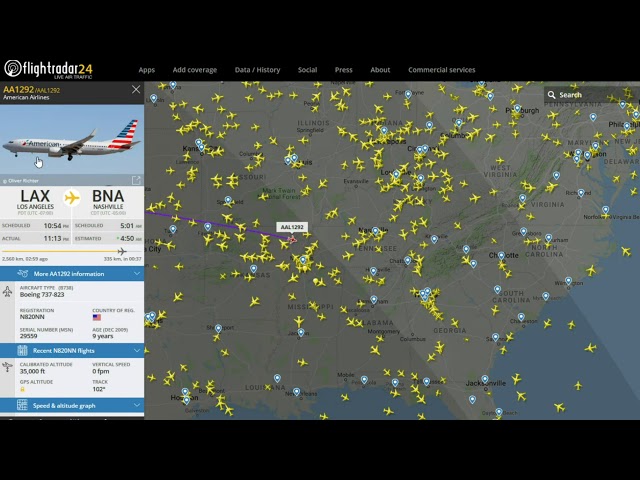Click the Search input field

pyautogui.click(x=591, y=95)
